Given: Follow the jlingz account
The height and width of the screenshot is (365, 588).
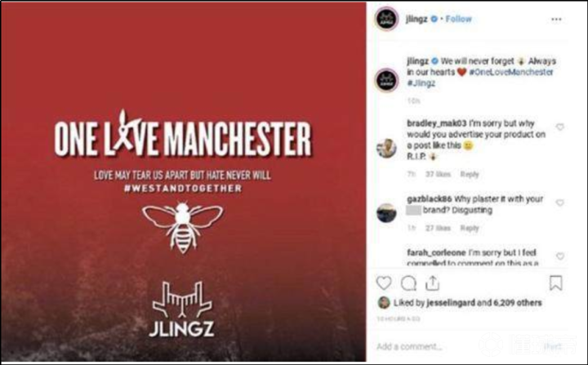Looking at the screenshot, I should (x=458, y=19).
